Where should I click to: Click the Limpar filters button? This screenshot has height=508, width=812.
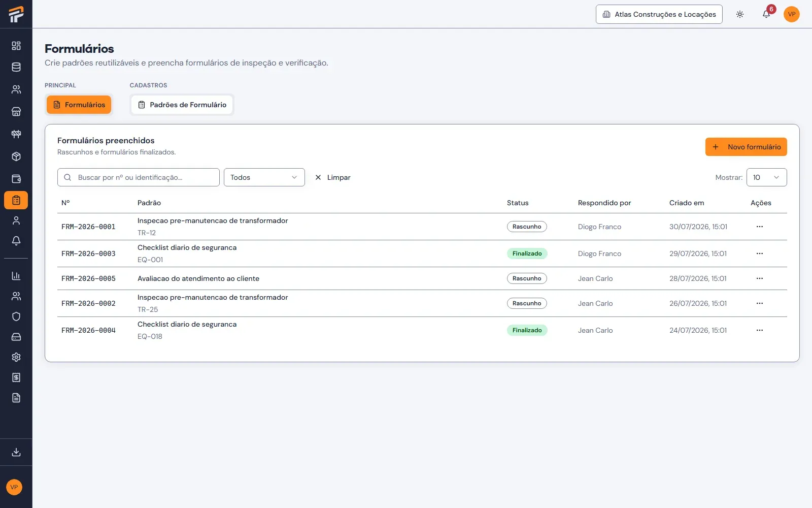(333, 177)
